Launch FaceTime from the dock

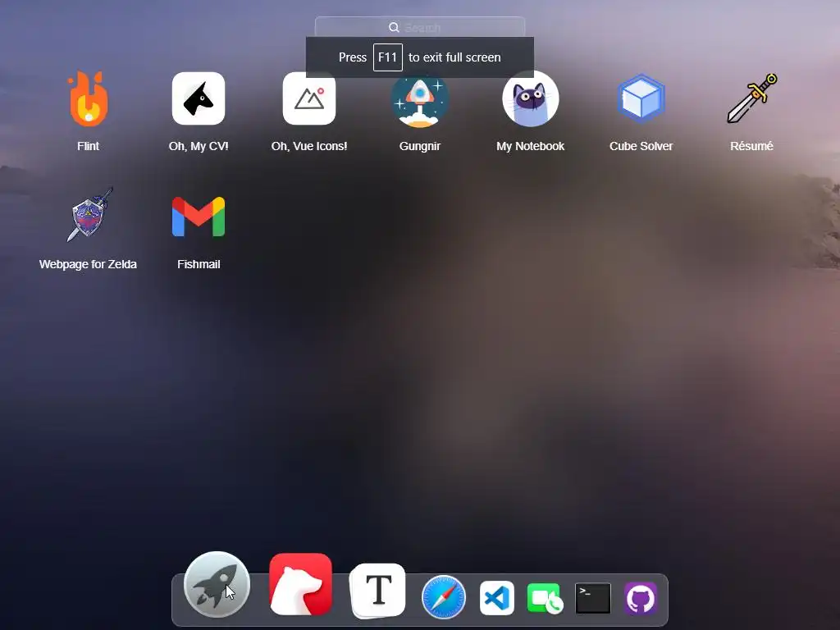pos(545,598)
